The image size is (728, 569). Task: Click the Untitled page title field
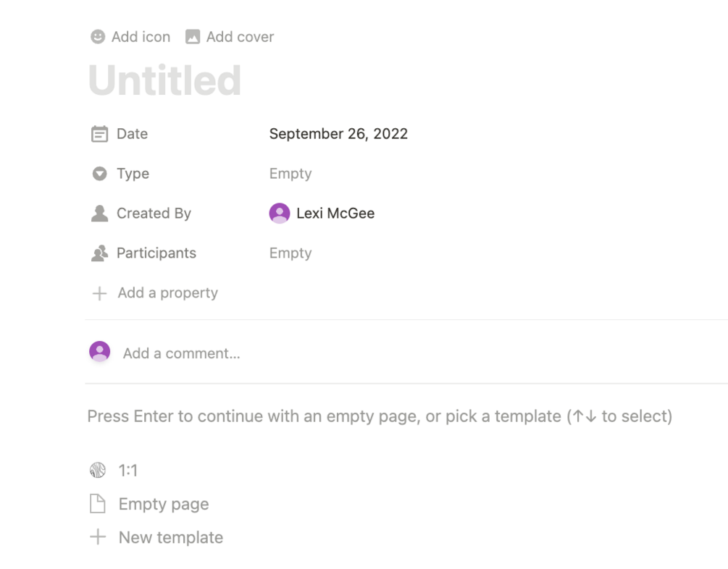click(x=165, y=80)
